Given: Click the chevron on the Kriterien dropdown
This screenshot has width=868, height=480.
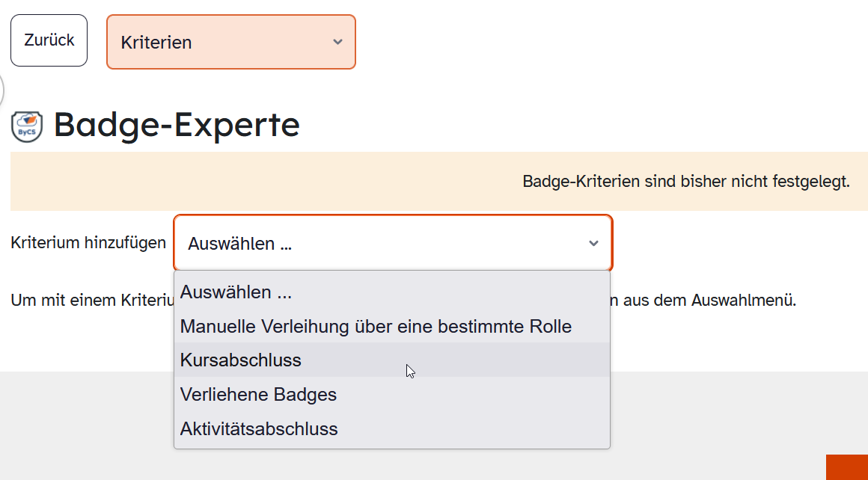Looking at the screenshot, I should [338, 43].
